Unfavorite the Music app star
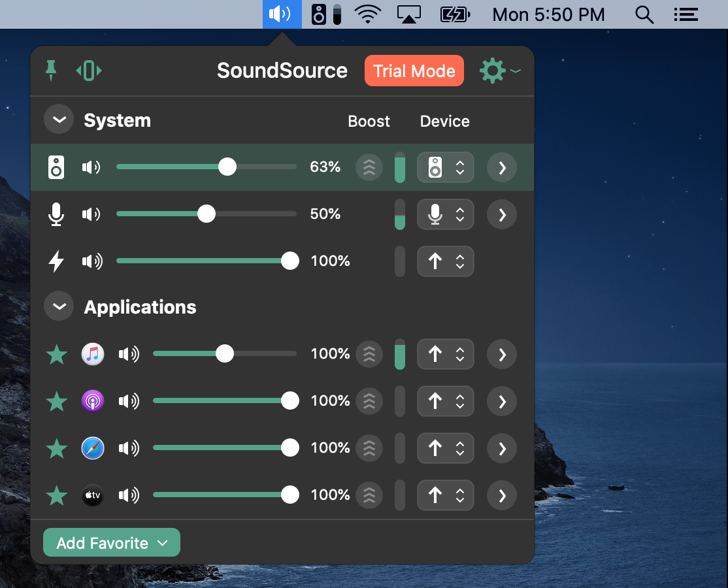728x588 pixels. 57,355
